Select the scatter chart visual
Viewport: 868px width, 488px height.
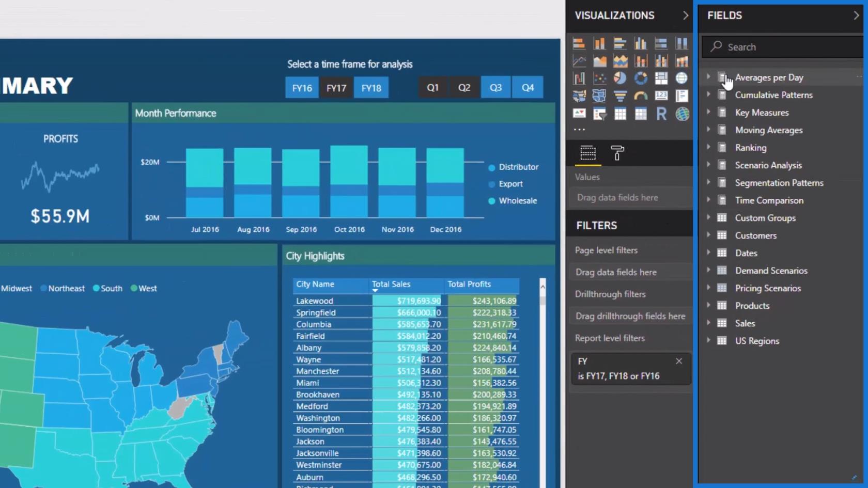point(599,78)
